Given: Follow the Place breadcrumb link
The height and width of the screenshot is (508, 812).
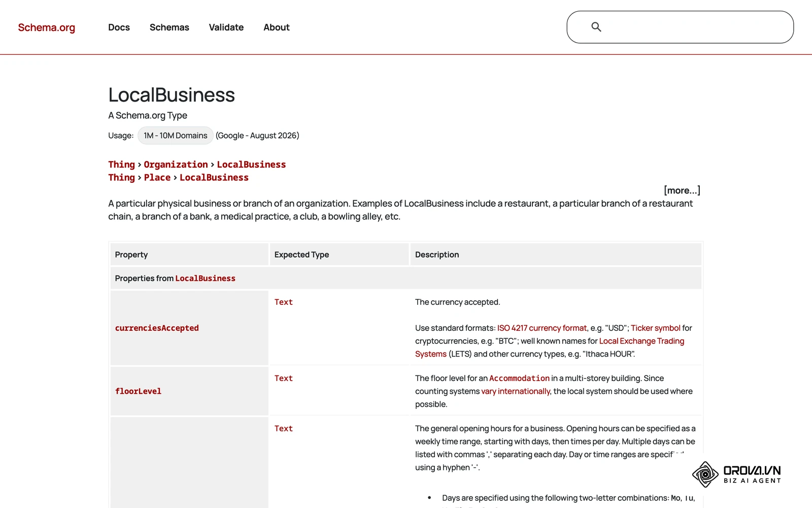Looking at the screenshot, I should coord(157,177).
